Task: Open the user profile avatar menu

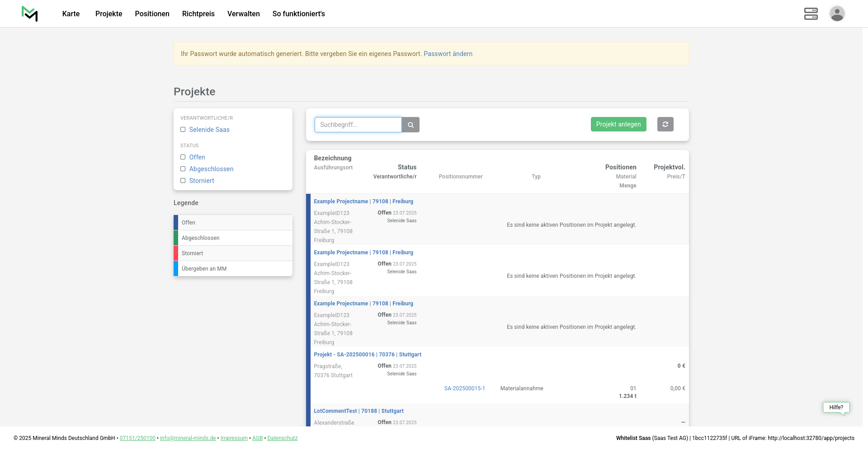Action: point(837,14)
